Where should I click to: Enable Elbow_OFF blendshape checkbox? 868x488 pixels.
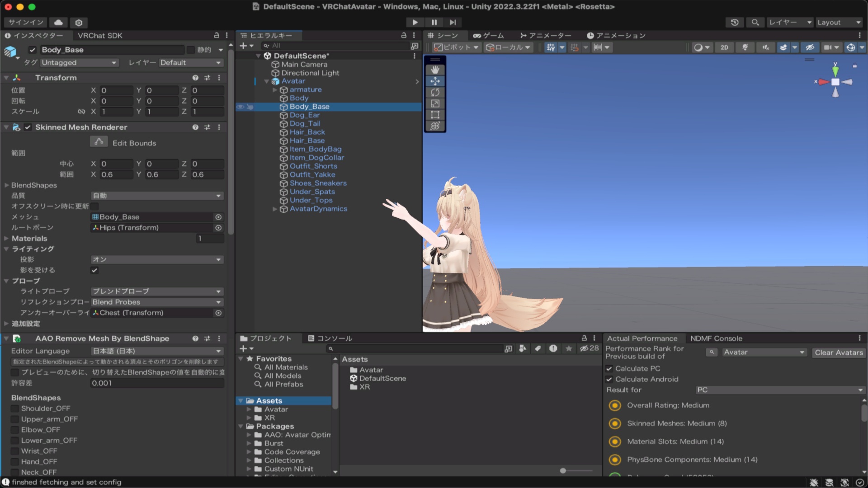pyautogui.click(x=15, y=430)
